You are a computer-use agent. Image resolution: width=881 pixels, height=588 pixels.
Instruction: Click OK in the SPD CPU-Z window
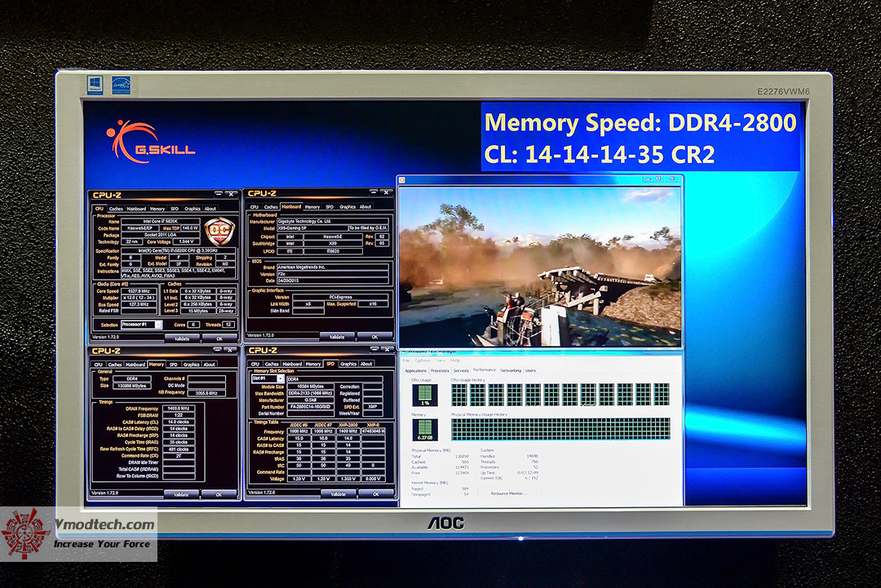click(376, 494)
